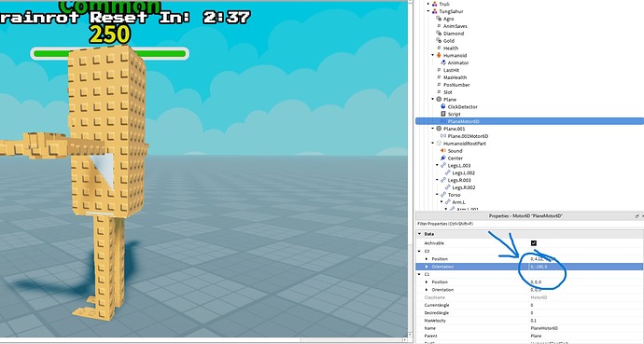The width and height of the screenshot is (644, 344).
Task: Select the Health value icon
Action: click(439, 48)
